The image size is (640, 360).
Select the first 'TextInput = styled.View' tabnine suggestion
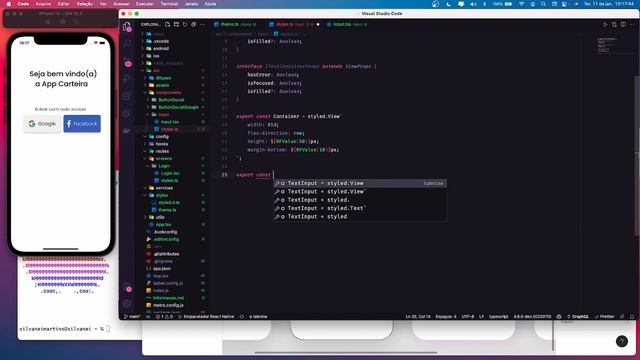[x=360, y=183]
